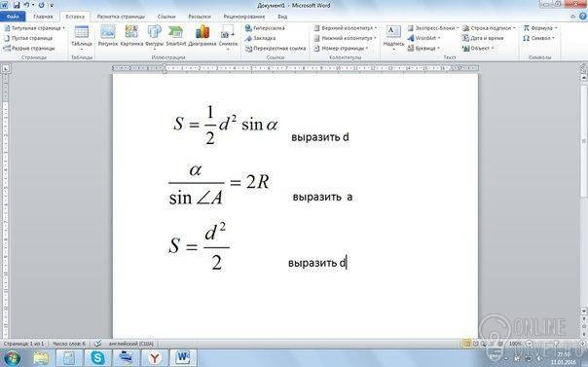Click Пустая страница to add blank page
The width and height of the screenshot is (588, 367).
point(28,38)
